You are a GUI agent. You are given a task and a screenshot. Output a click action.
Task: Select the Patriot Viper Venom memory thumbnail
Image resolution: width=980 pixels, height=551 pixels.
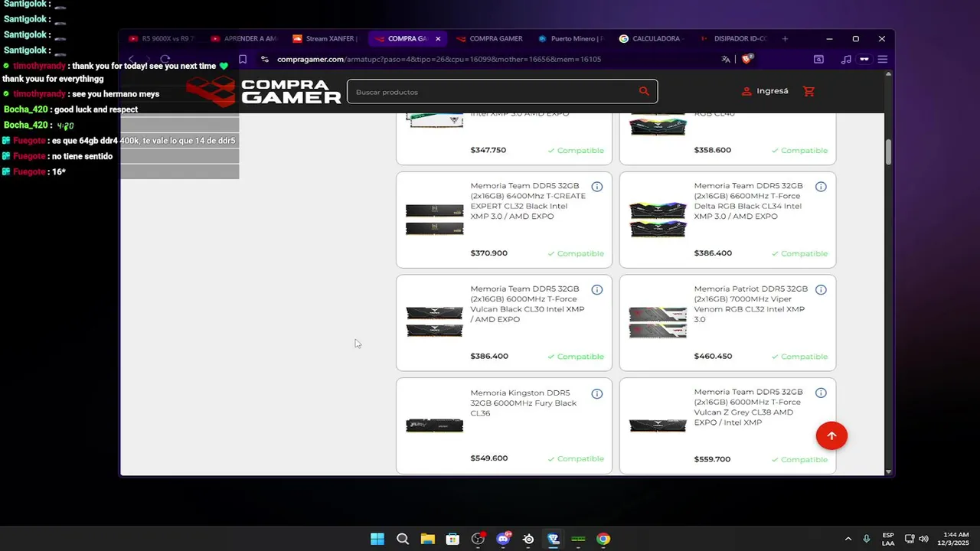[658, 322]
